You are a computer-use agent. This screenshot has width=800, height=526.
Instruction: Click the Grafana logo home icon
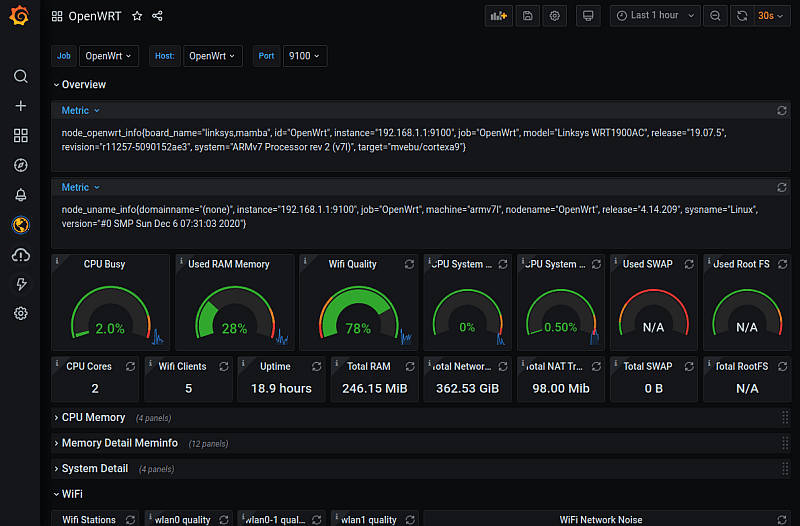pos(20,17)
